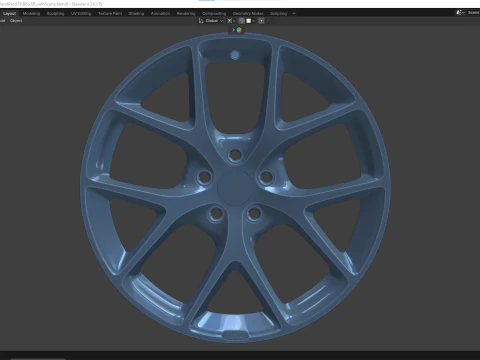Open the Geometry Nodes workspace

tap(248, 13)
